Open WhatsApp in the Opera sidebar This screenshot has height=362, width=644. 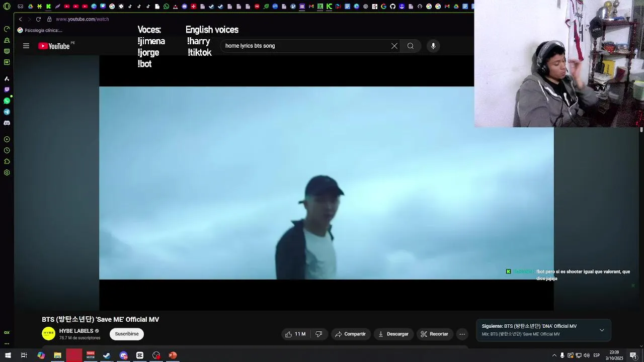pos(7,101)
